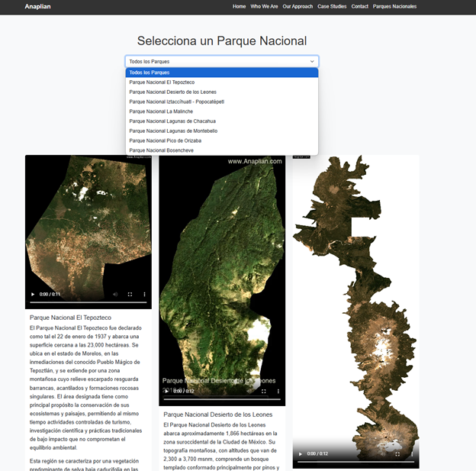Select Parque Nacional Lagunas de Chacahua option
The image size is (476, 471).
222,121
